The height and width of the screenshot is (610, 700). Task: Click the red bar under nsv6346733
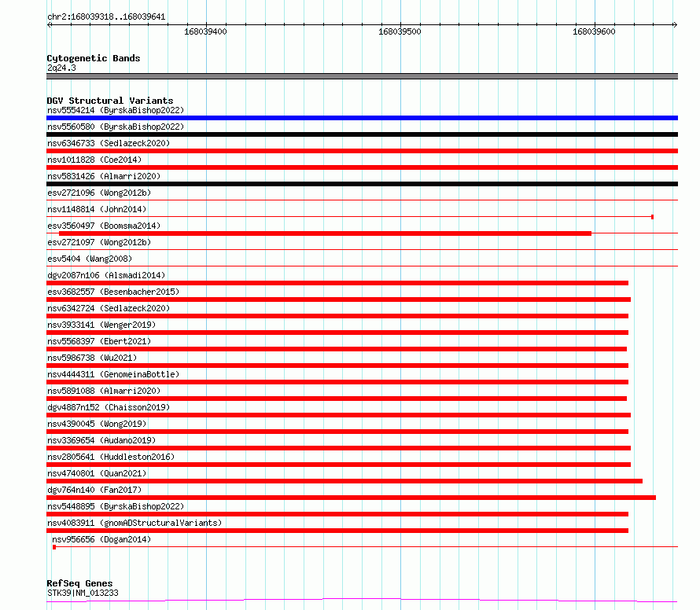click(362, 151)
